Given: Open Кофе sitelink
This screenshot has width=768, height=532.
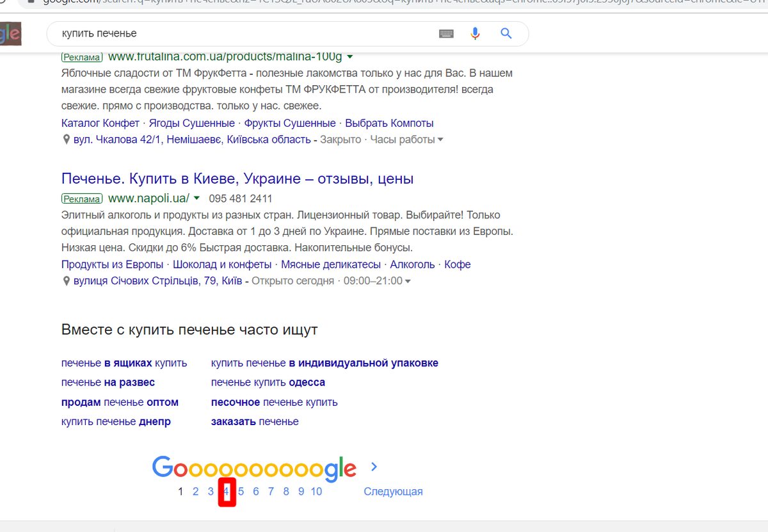Looking at the screenshot, I should [458, 264].
